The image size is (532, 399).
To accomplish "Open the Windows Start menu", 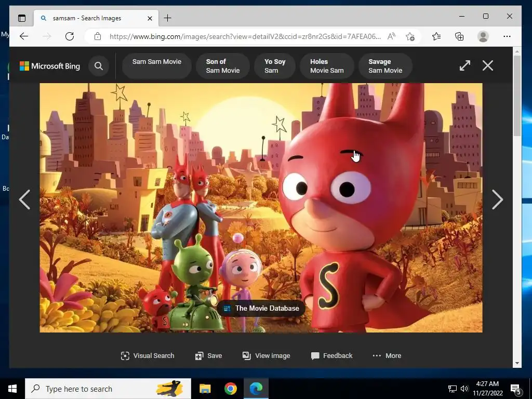I will [12, 389].
